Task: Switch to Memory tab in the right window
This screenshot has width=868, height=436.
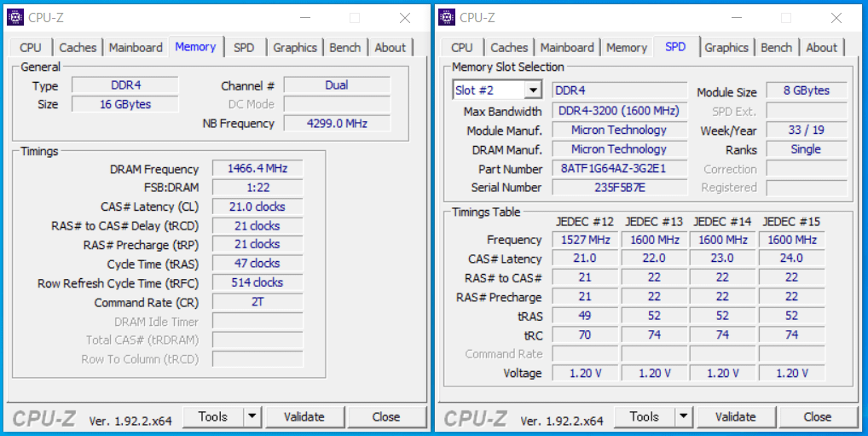Action: pyautogui.click(x=627, y=48)
